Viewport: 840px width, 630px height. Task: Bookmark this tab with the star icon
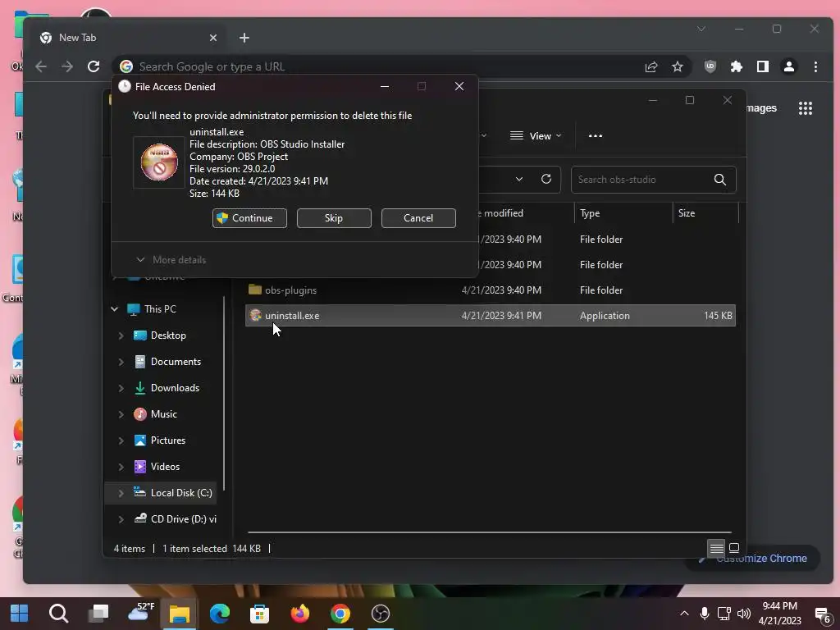click(678, 66)
